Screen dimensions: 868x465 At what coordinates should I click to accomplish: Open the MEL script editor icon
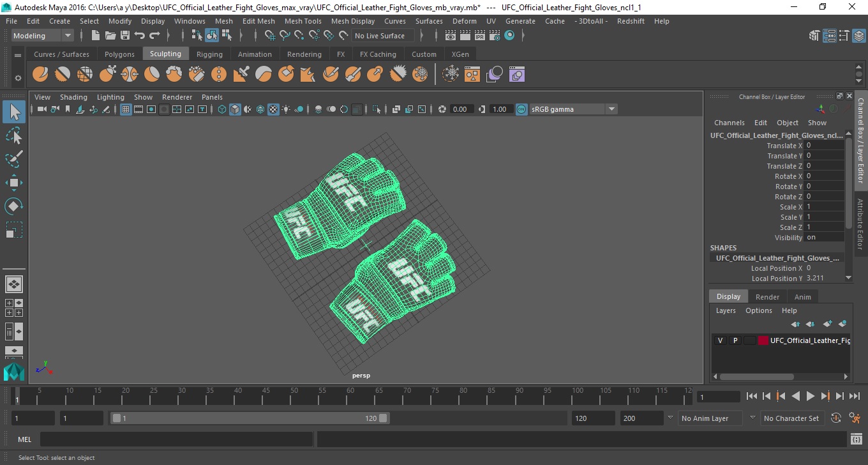click(857, 439)
